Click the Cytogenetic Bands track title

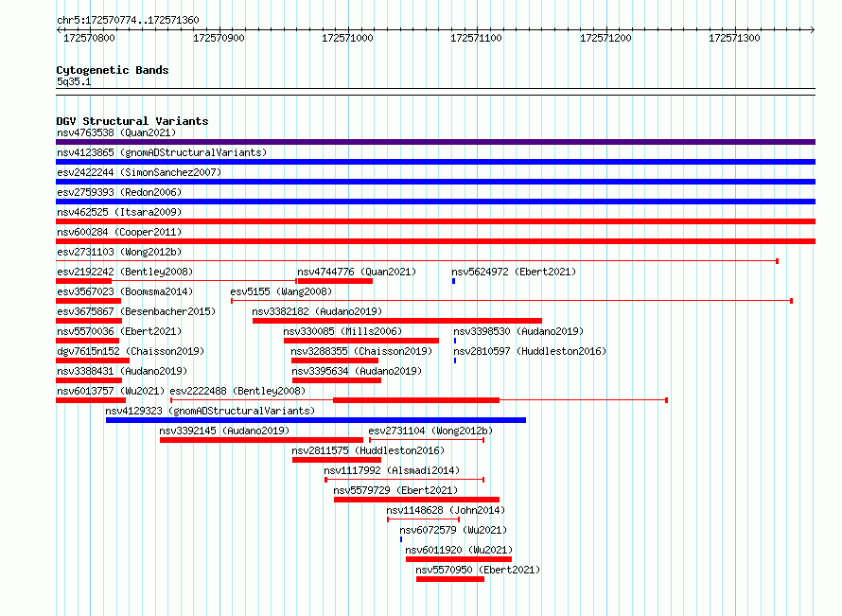113,70
